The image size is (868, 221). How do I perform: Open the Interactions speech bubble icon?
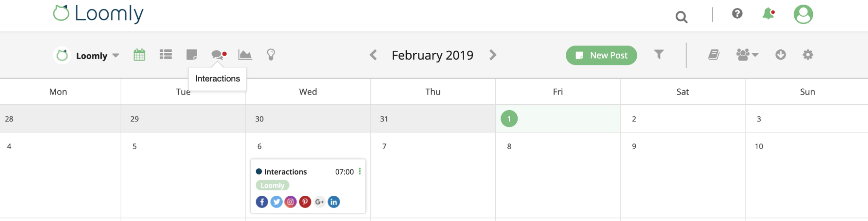218,55
